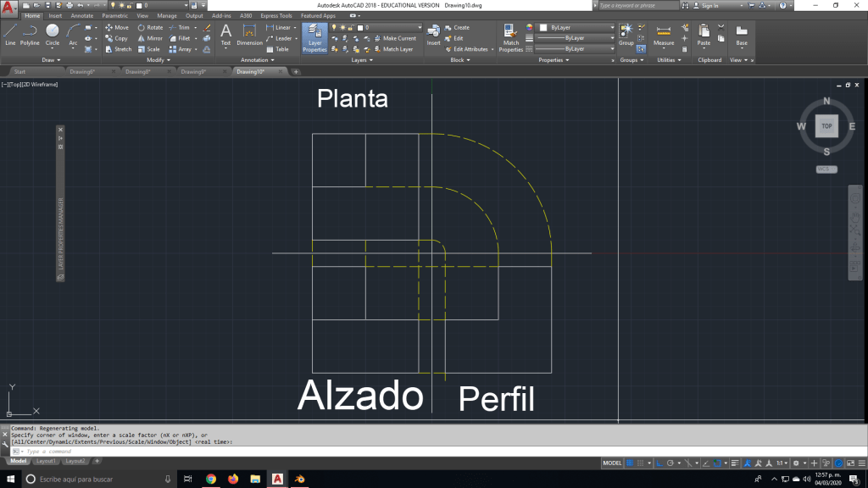This screenshot has height=488, width=868.
Task: Click the Dimension tool
Action: pyautogui.click(x=249, y=34)
